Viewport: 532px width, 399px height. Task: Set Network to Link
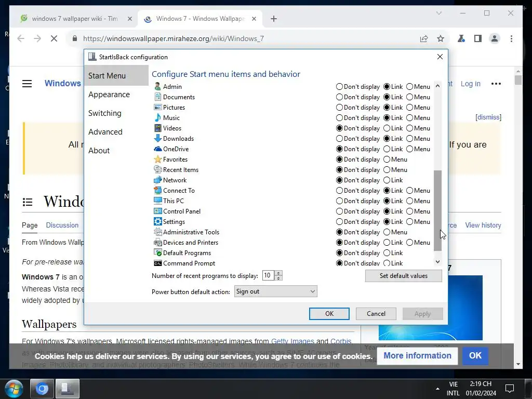point(387,180)
